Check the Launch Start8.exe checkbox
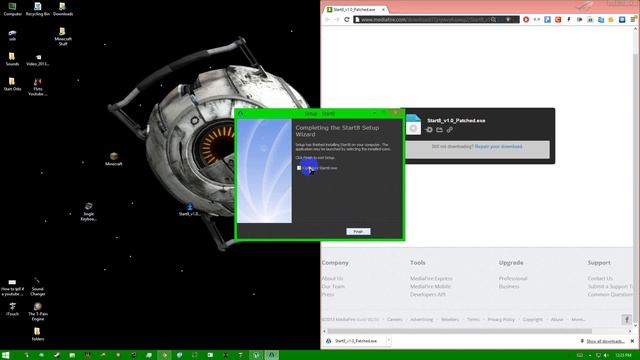The width and height of the screenshot is (640, 360). pyautogui.click(x=299, y=168)
